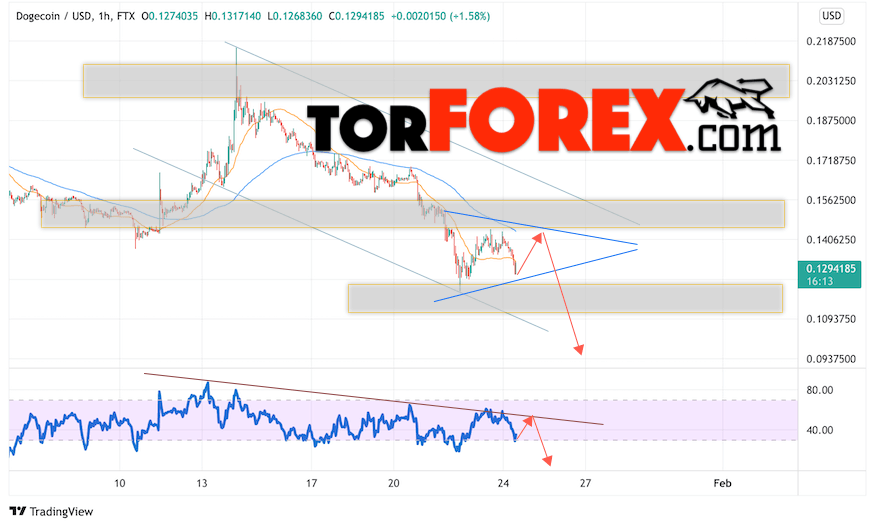Click the 0.1875000 price axis label

(830, 121)
